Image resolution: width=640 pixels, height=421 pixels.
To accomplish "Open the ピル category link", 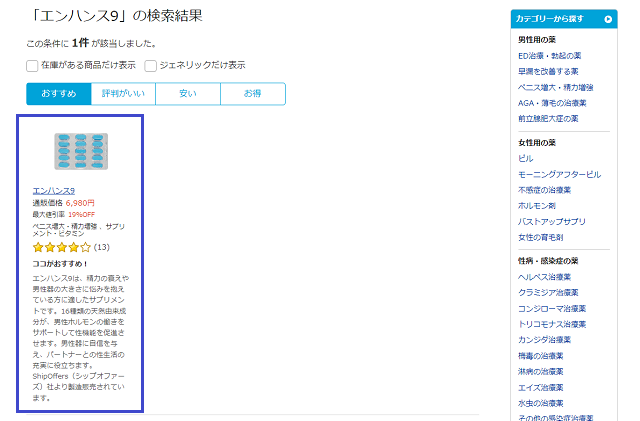I will 526,158.
